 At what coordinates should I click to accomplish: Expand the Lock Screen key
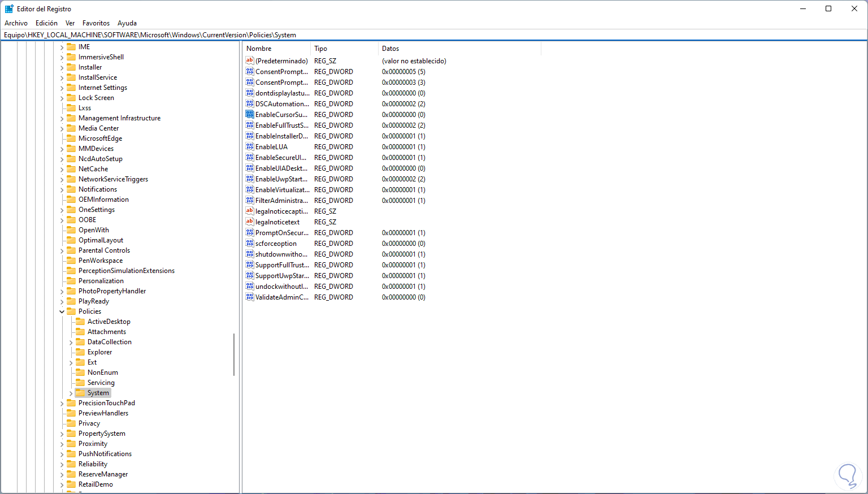pos(62,98)
